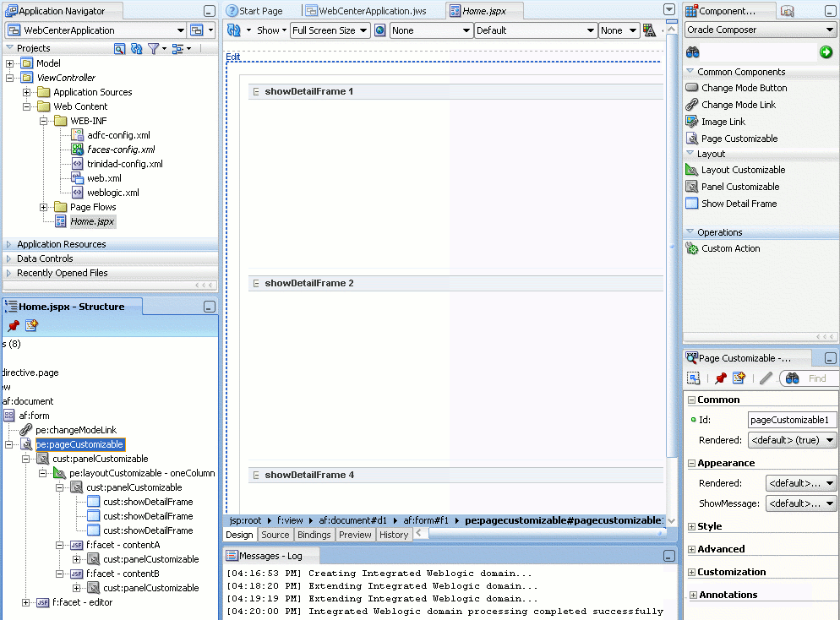Minimize the Messages - Log panel
Screen dimensions: 840x620
[x=669, y=557]
